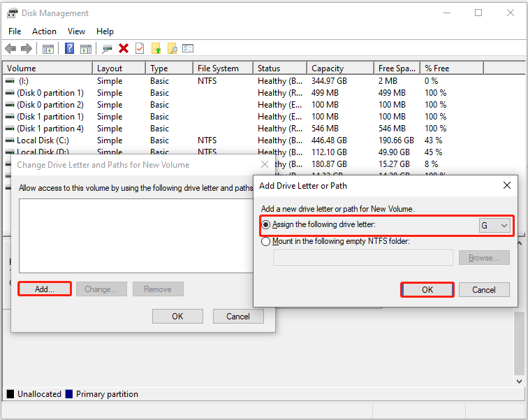Sort by the Capacity column header
Image resolution: width=528 pixels, height=420 pixels.
[x=340, y=68]
